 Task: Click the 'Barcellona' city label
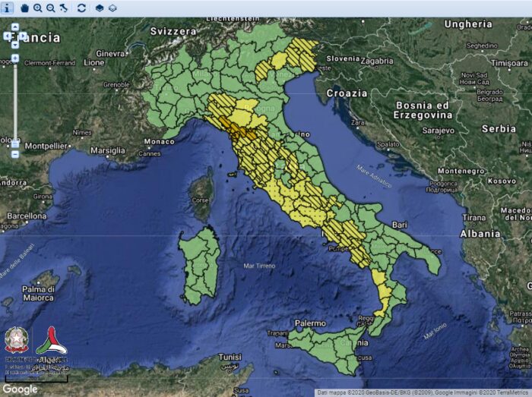click(x=27, y=216)
